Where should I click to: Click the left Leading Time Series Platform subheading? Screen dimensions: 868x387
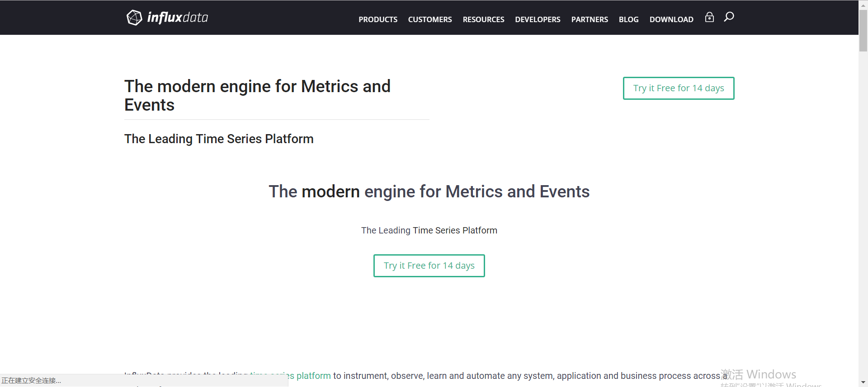click(x=219, y=139)
